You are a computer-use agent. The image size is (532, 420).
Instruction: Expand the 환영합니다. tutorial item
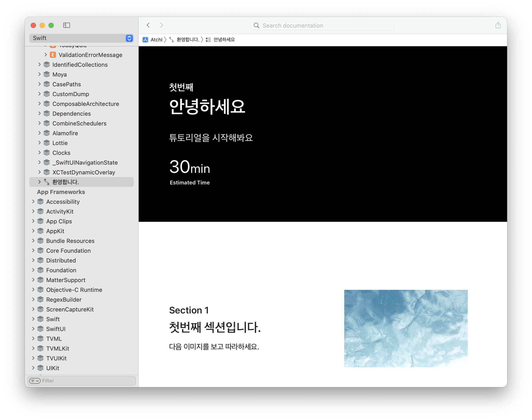(x=40, y=182)
